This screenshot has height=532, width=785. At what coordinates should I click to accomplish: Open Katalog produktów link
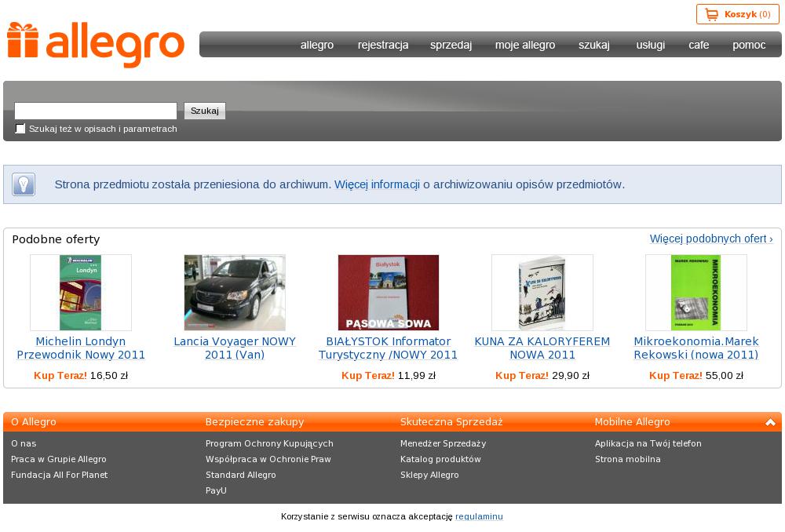(x=440, y=459)
